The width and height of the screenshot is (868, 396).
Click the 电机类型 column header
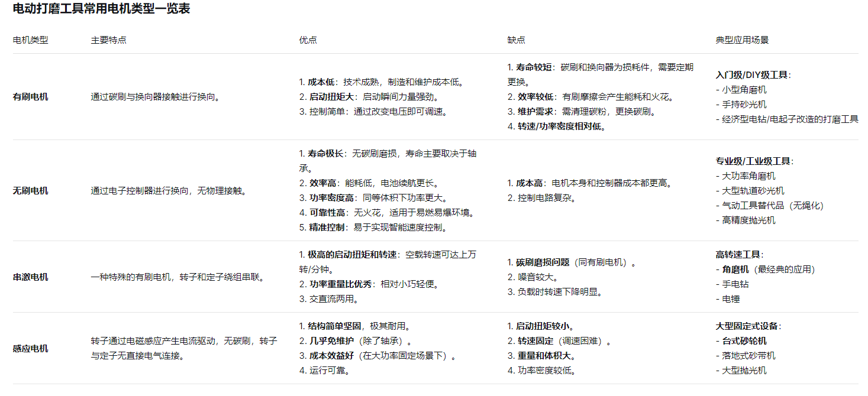(x=30, y=40)
